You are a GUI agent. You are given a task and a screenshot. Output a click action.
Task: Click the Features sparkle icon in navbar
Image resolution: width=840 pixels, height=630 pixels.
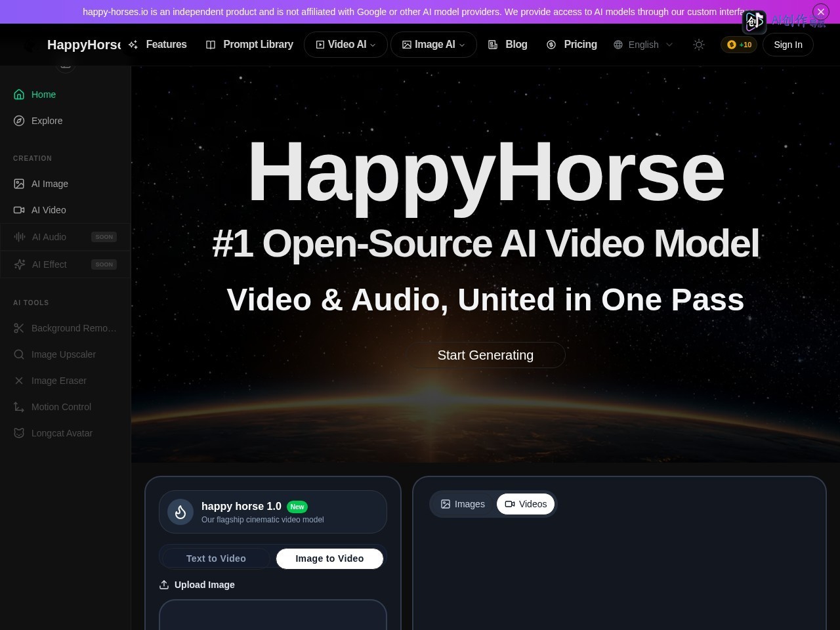tap(133, 45)
